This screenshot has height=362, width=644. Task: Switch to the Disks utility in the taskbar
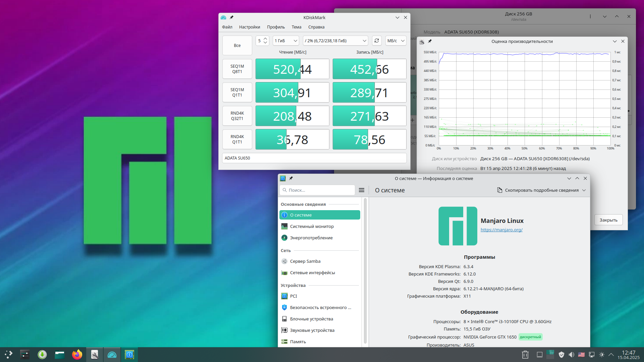click(95, 354)
